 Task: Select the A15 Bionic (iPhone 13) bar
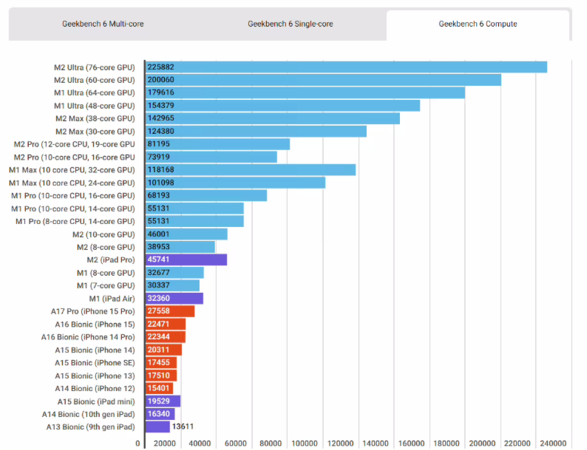pos(161,375)
